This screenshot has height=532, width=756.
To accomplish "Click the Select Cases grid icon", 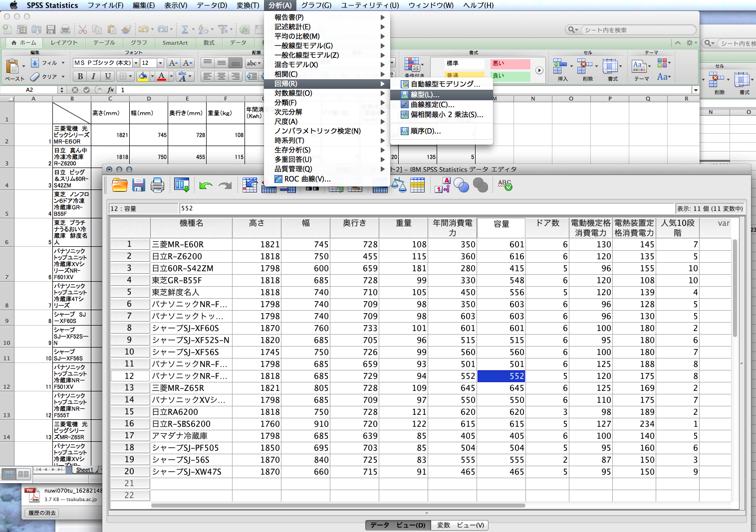I will pos(418,185).
